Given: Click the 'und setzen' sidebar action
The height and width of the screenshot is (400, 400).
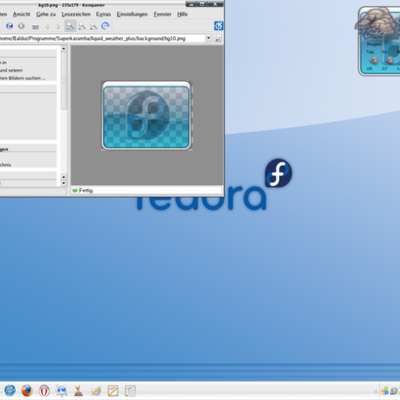Looking at the screenshot, I should [11, 70].
